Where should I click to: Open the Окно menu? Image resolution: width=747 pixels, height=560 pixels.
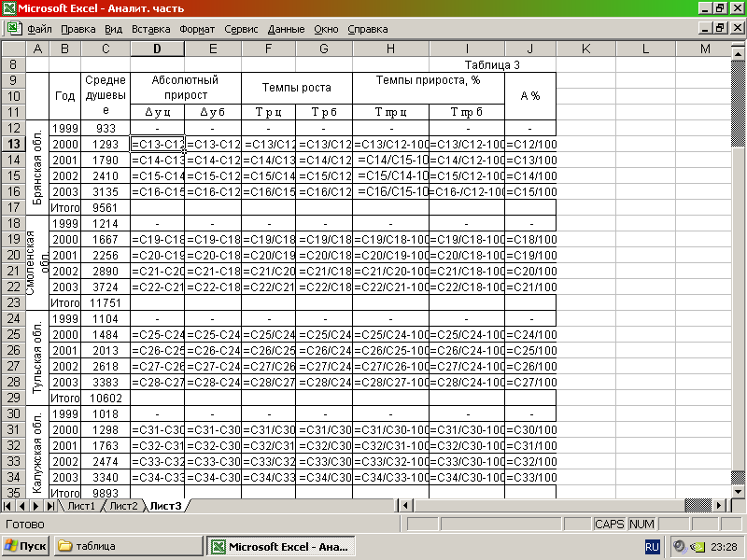pyautogui.click(x=326, y=29)
